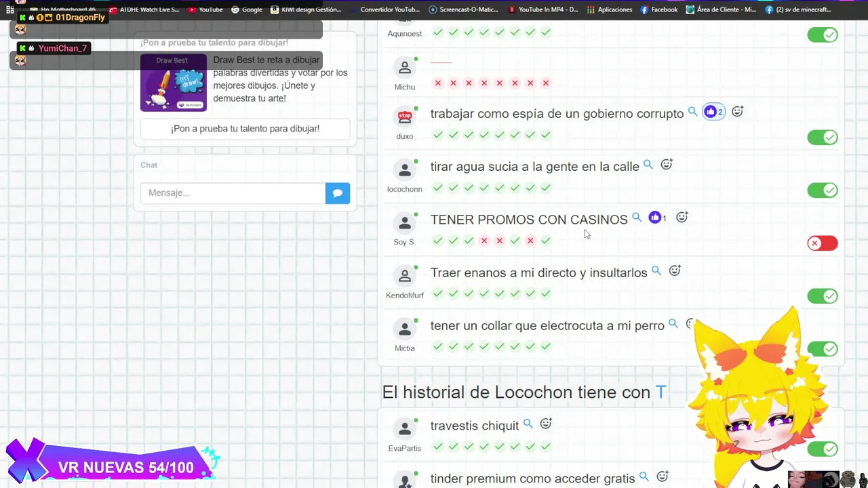Click '¡Pon a prueba tu talento para dibujar!' button
The height and width of the screenshot is (488, 868).
(x=245, y=129)
